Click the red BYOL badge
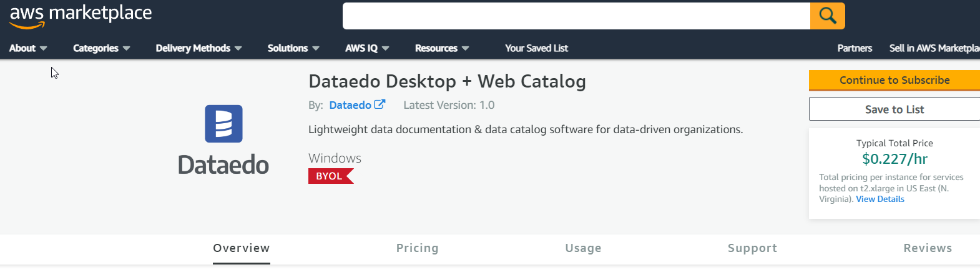This screenshot has height=277, width=980. click(330, 176)
